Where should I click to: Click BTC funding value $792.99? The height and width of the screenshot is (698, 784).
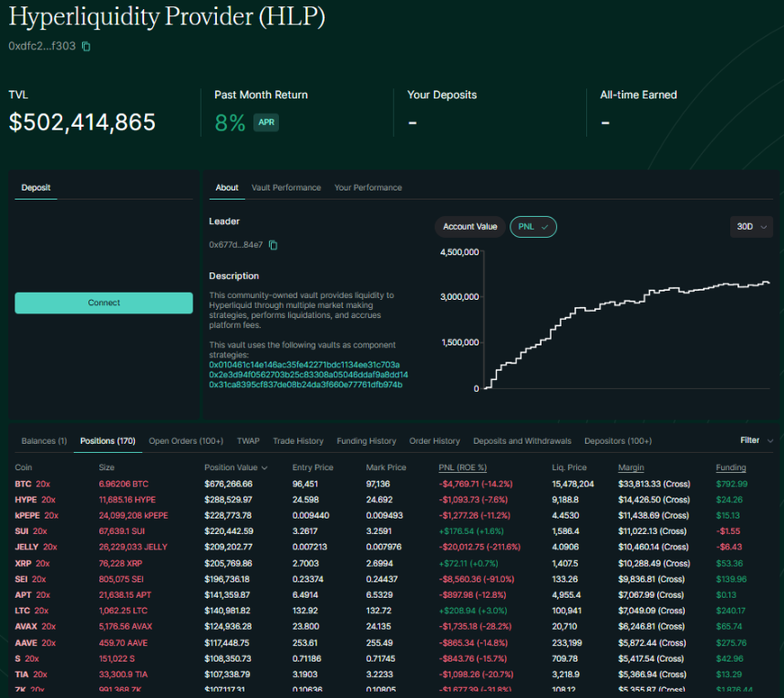pos(731,484)
